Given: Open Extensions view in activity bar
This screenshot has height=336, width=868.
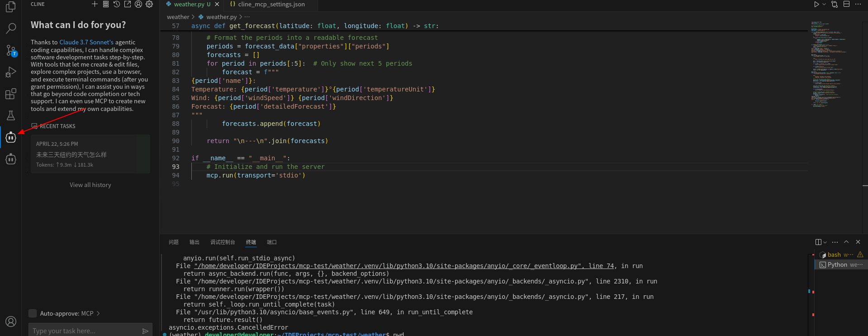Looking at the screenshot, I should pos(11,94).
